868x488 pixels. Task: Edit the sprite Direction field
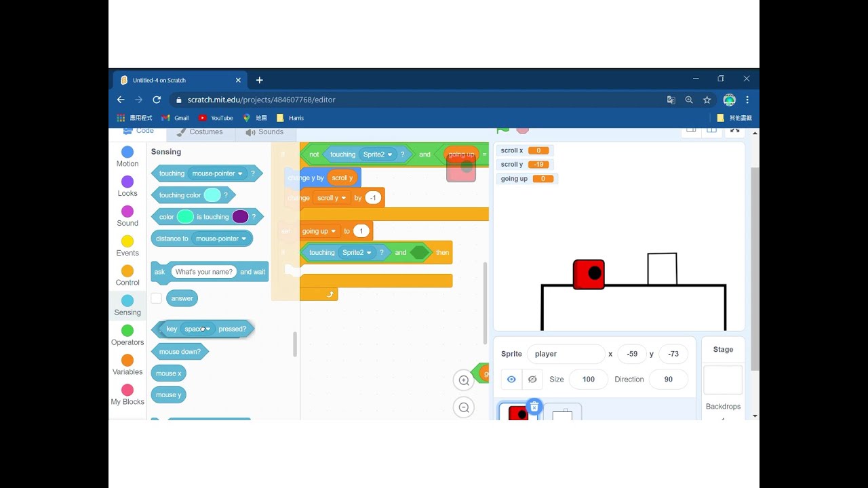669,380
